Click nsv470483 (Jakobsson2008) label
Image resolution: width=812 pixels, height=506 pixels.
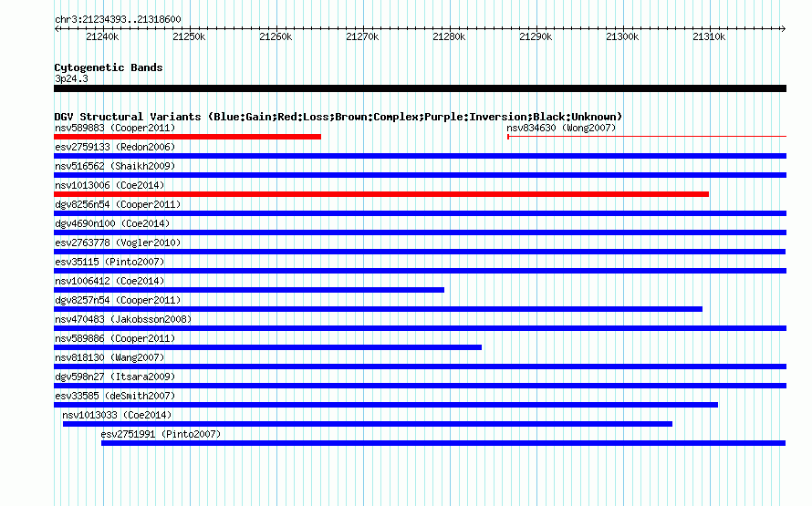coord(123,319)
